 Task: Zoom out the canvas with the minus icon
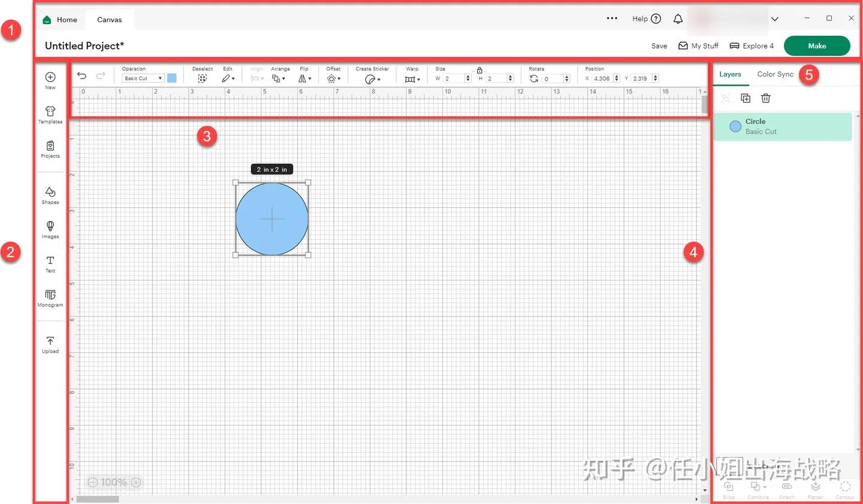92,482
